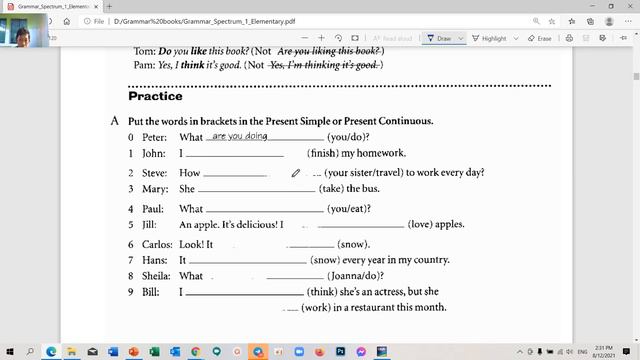Open Microsoft Edge from the taskbar

coord(51,351)
